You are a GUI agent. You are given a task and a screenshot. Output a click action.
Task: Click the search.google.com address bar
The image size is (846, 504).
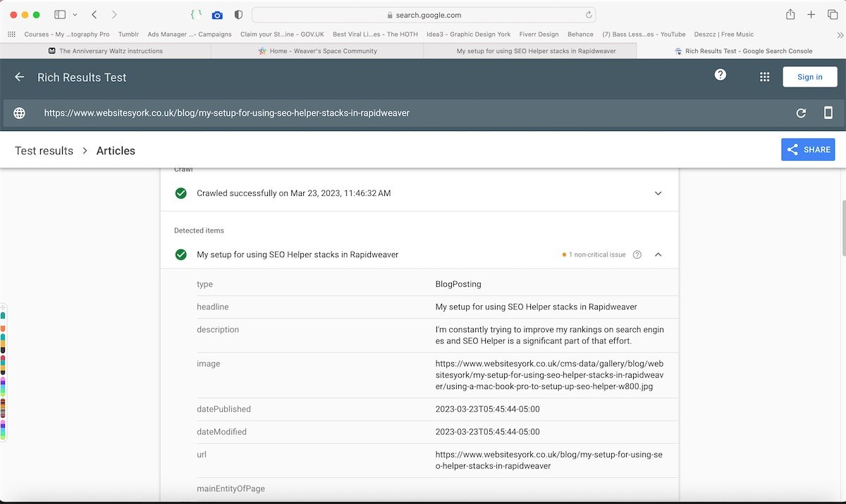tap(424, 15)
